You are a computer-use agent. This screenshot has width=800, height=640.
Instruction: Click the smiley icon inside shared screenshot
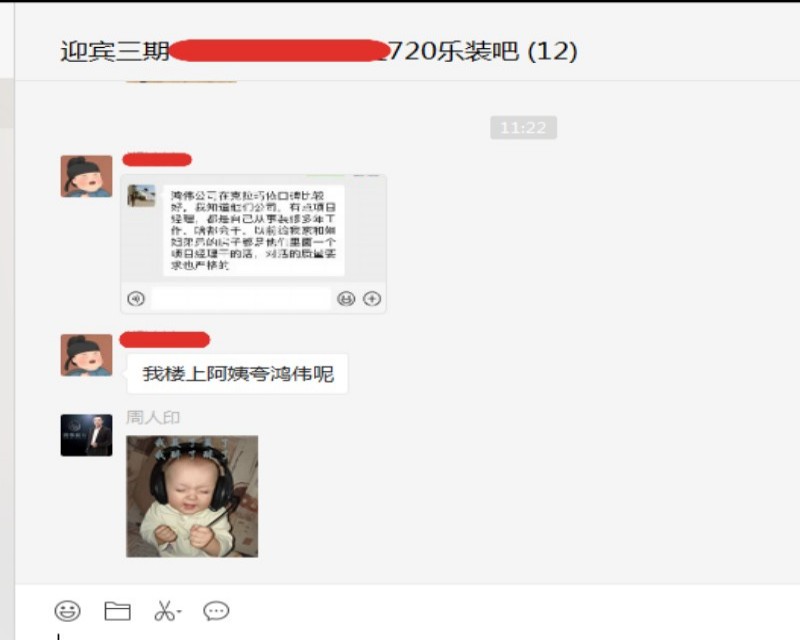(x=346, y=299)
